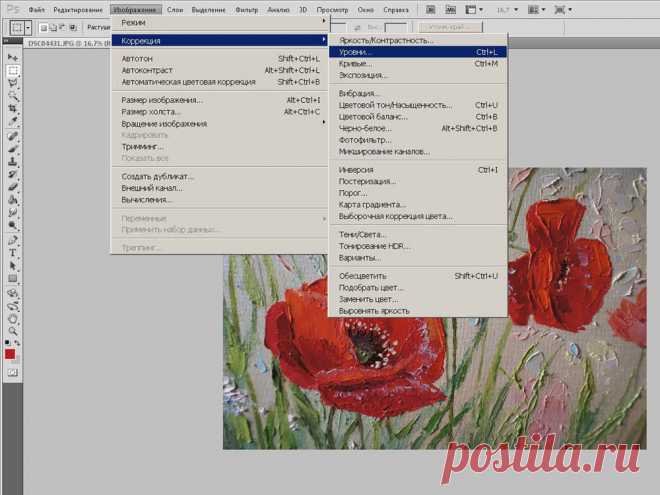
Task: Click the selection height input field
Action: click(x=396, y=27)
